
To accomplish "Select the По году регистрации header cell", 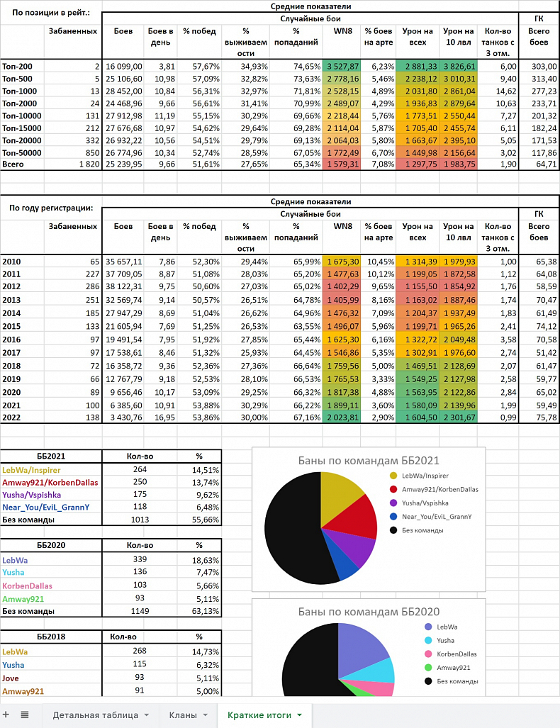I will click(x=50, y=208).
